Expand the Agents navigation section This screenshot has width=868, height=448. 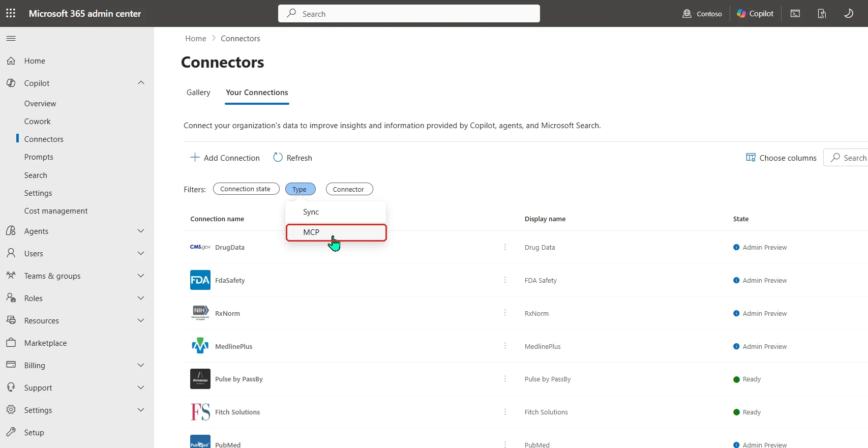pyautogui.click(x=141, y=231)
